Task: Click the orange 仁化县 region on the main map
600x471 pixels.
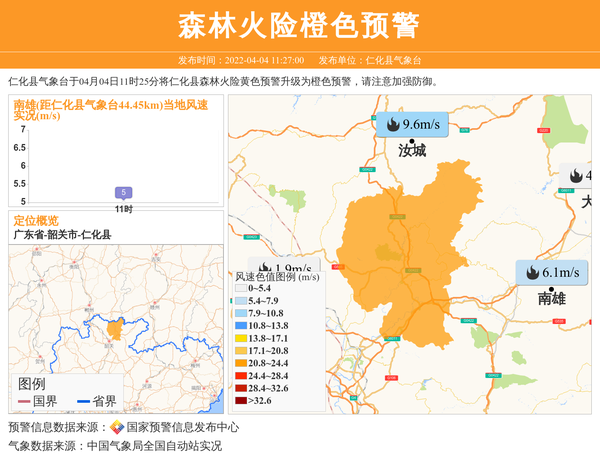Action: [400, 260]
